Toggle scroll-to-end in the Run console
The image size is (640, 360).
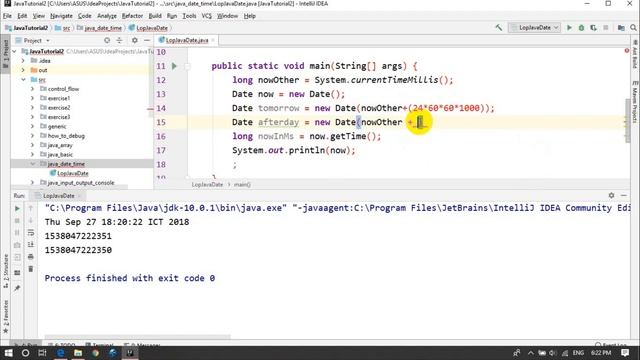point(31,244)
